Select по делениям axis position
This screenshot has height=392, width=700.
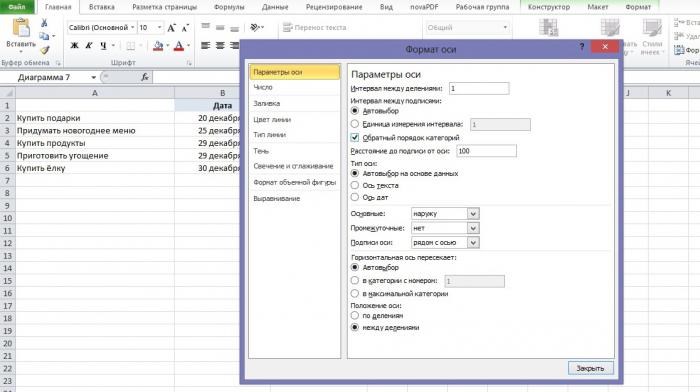pos(355,315)
